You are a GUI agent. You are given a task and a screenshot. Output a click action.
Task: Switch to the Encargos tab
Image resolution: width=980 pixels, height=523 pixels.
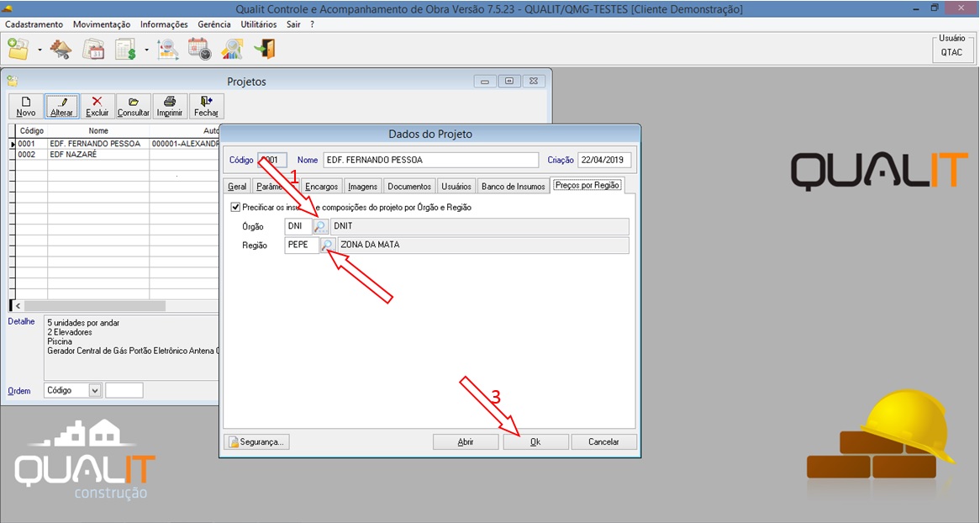321,187
